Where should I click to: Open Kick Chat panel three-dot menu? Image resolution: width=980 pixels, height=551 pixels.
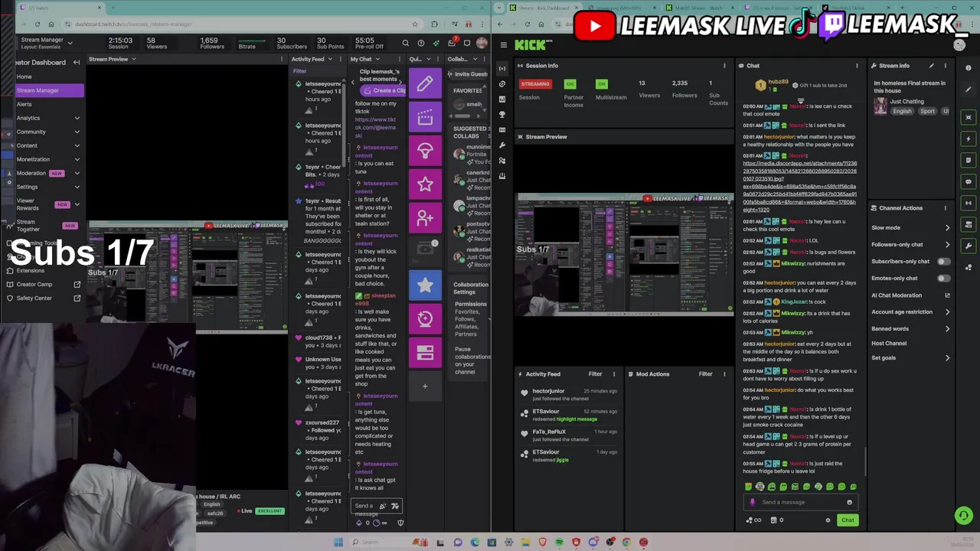point(857,66)
